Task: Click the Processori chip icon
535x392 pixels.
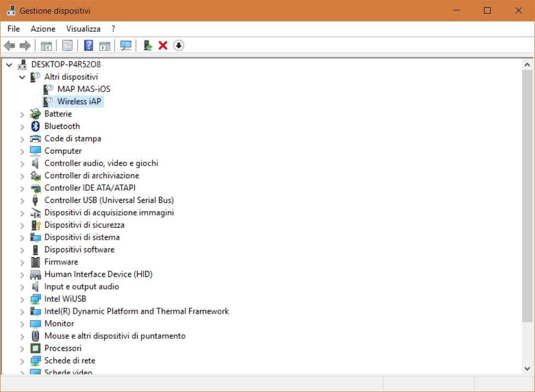Action: [36, 348]
